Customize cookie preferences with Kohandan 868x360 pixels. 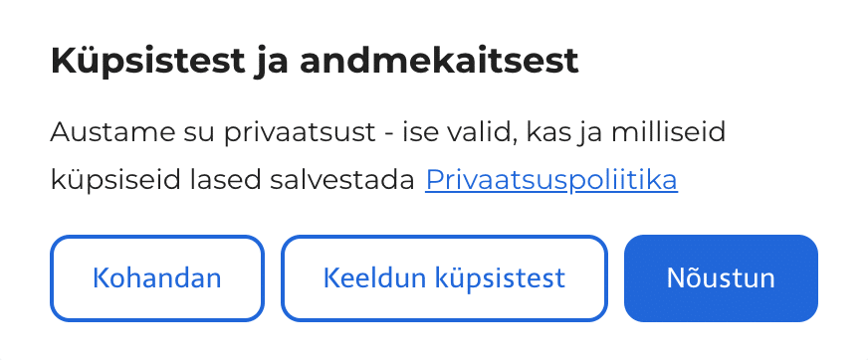point(157,278)
